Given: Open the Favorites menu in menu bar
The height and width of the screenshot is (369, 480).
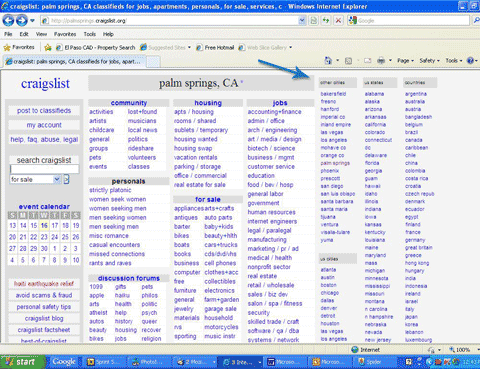Looking at the screenshot, I should (x=65, y=34).
